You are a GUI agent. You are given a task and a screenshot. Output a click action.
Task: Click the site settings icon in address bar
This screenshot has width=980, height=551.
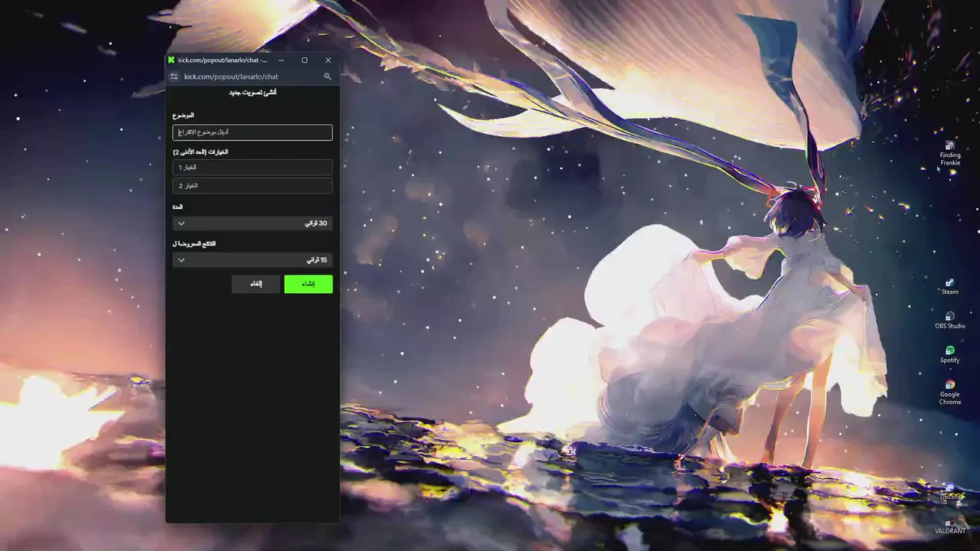174,77
